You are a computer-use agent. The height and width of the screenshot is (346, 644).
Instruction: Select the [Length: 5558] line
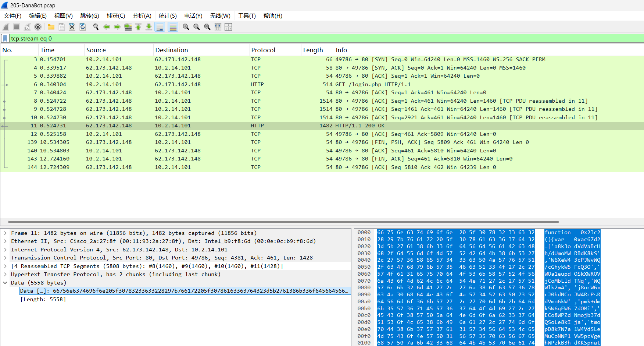coord(43,299)
